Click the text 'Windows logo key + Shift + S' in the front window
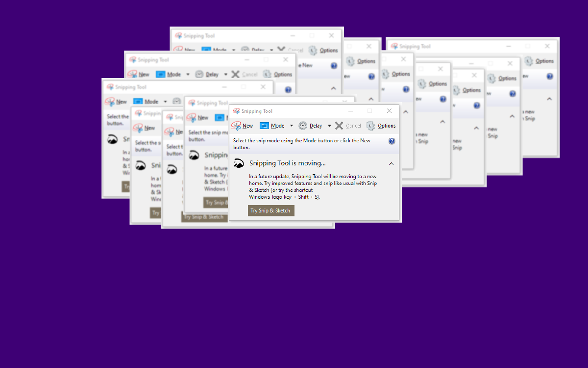 (x=284, y=197)
